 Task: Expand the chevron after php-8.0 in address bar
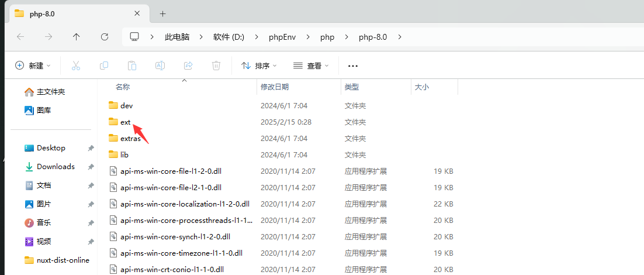tap(400, 37)
